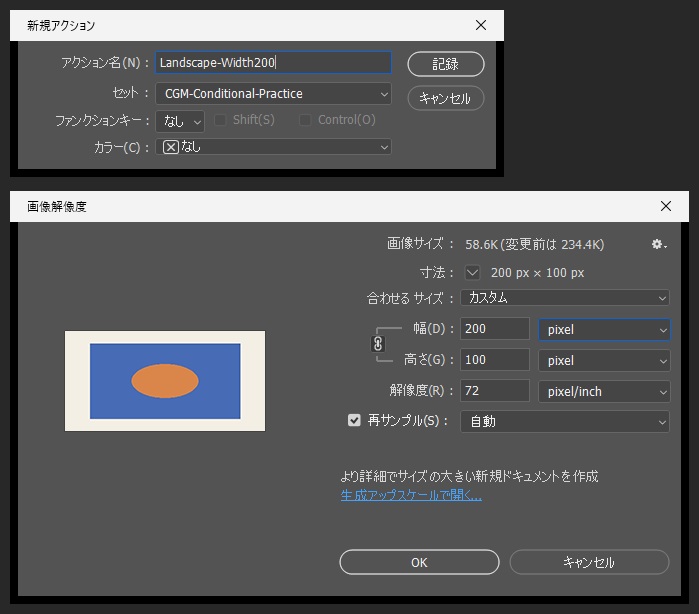Click the image preview thumbnail
699x614 pixels.
165,381
